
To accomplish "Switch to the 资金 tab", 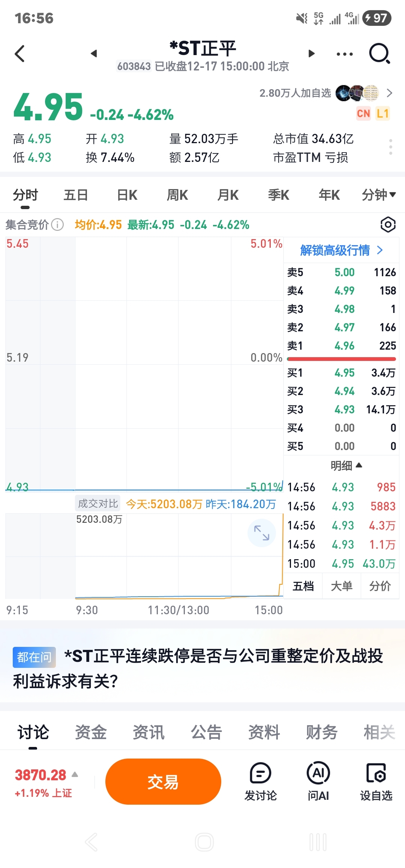I will 91,732.
